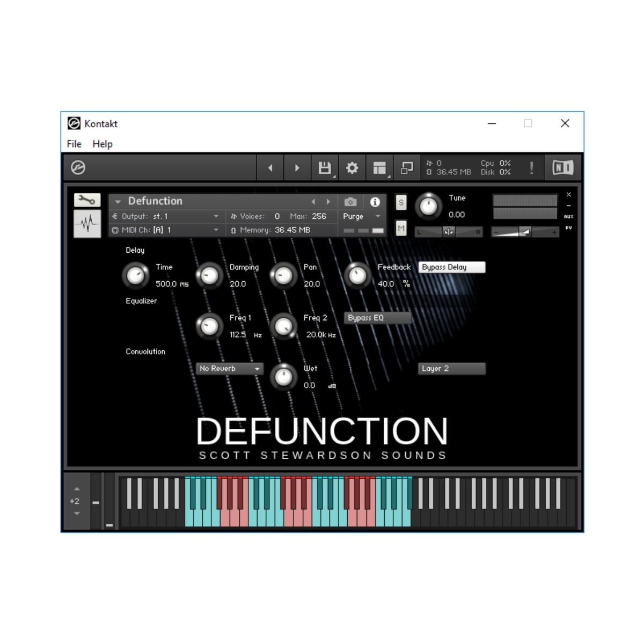This screenshot has width=644, height=644.
Task: Click the Kontakt title bar app icon
Action: (74, 123)
